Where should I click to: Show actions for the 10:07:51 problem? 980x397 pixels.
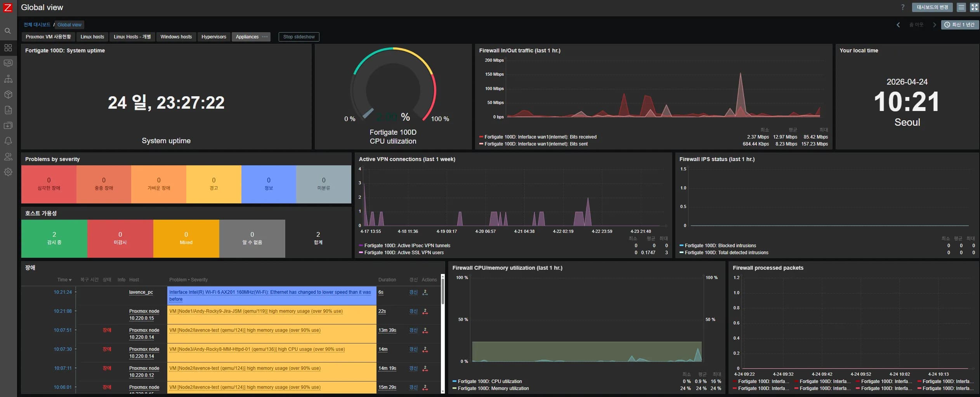tap(425, 330)
